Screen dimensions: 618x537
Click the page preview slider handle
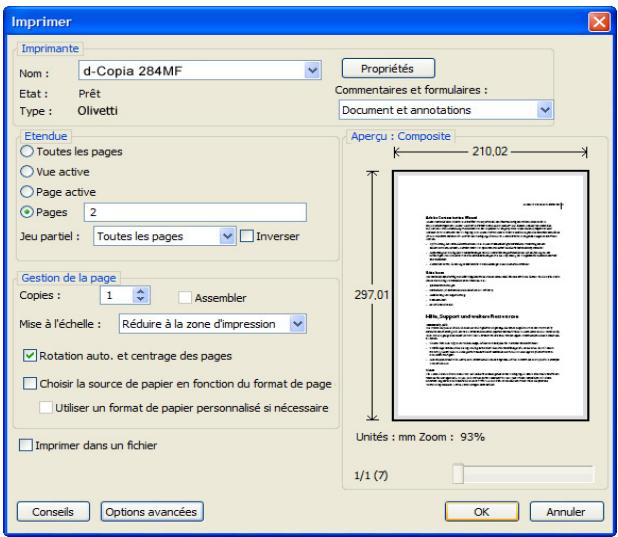[x=457, y=474]
